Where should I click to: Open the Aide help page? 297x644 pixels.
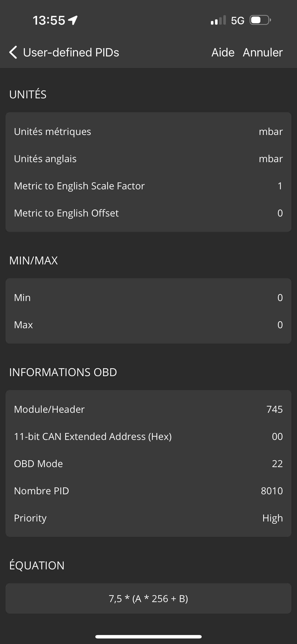pos(223,53)
